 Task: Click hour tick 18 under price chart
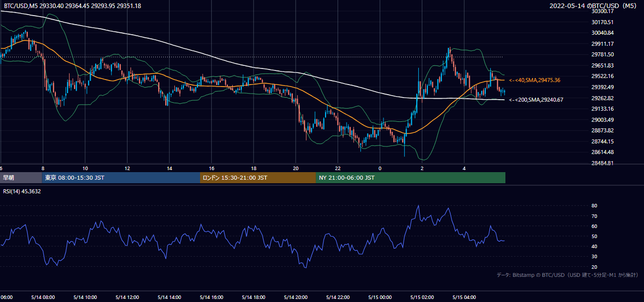pos(253,169)
